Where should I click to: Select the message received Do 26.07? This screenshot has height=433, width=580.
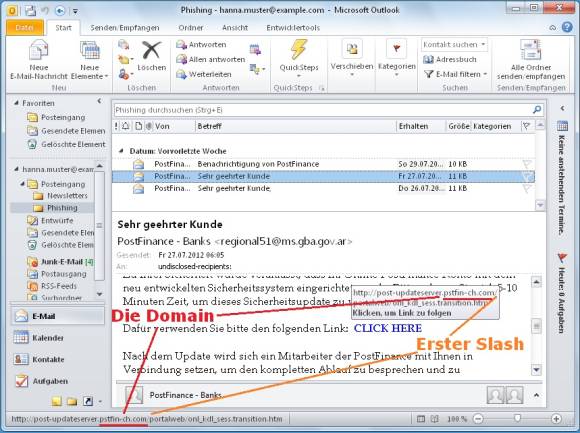[x=324, y=189]
